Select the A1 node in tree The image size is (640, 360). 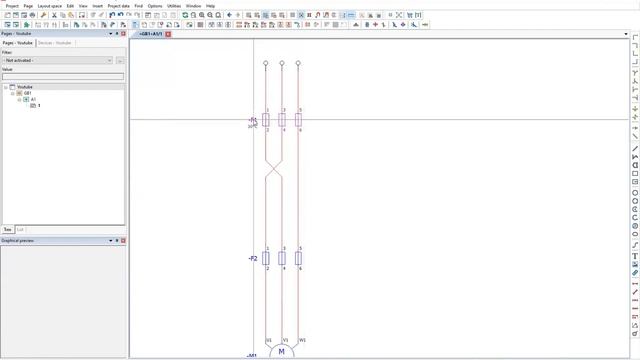point(33,100)
